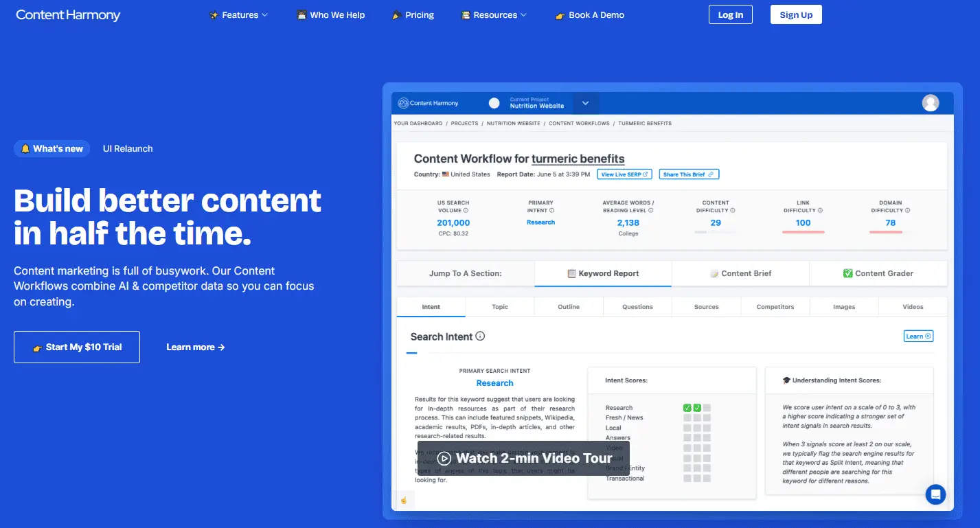Click the 201,000 search volume value

(x=453, y=222)
